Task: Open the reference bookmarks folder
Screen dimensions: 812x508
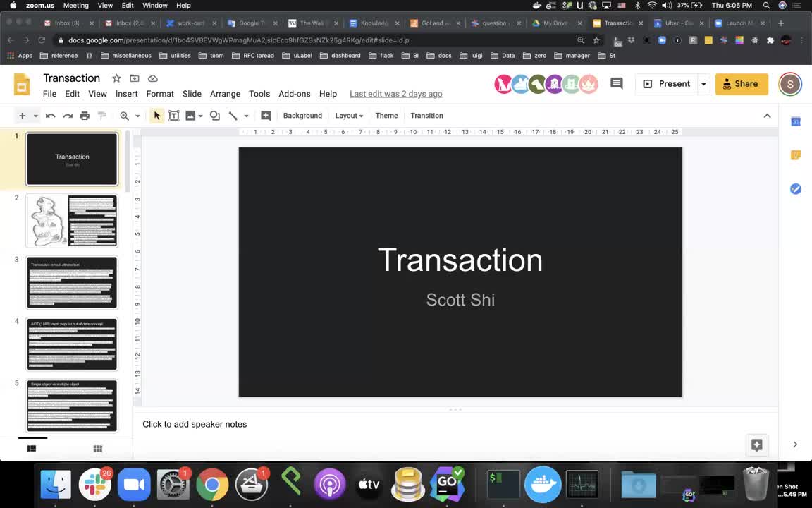Action: tap(59, 56)
